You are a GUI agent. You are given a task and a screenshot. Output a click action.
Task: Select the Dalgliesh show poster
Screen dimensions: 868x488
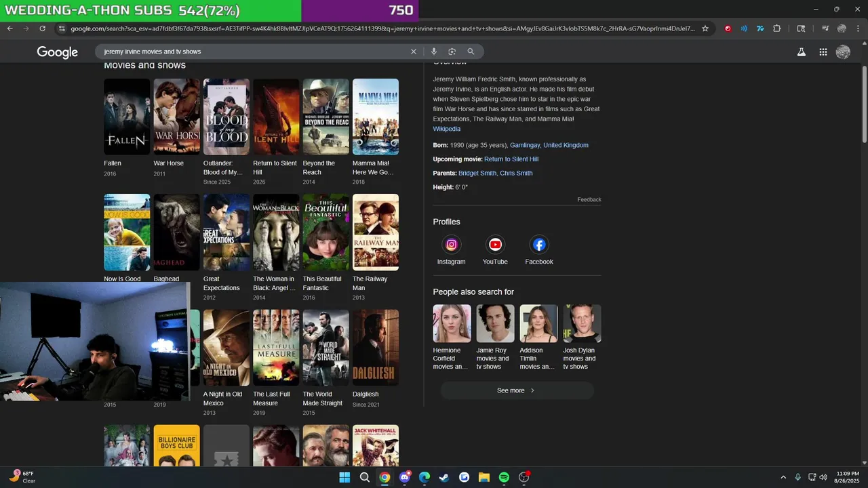(x=376, y=348)
